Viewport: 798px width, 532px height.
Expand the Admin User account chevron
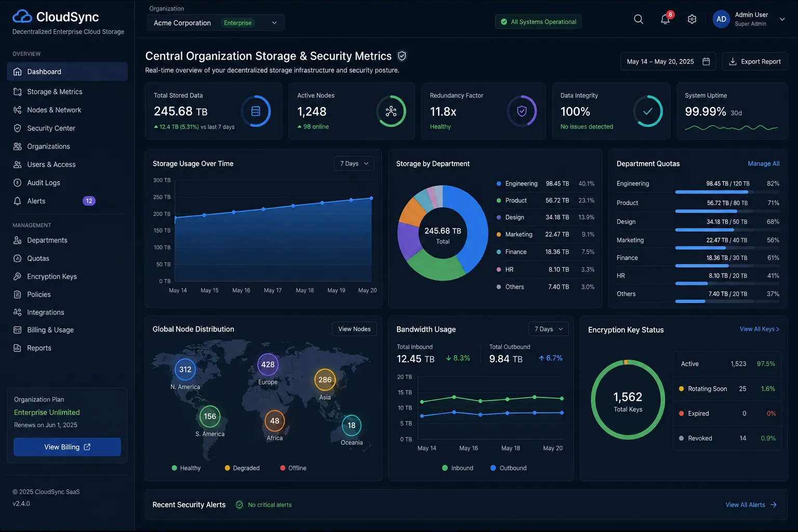(782, 19)
